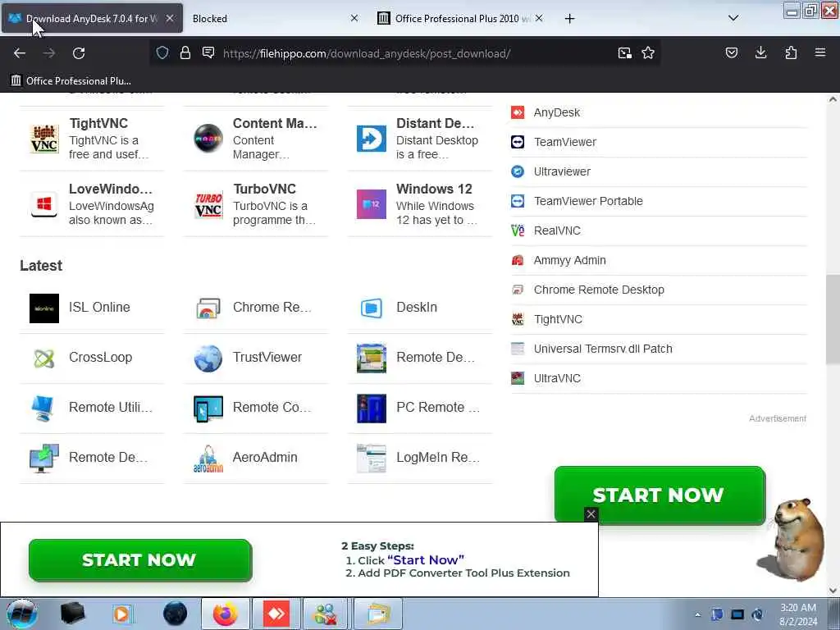
Task: Click the Distant Desktop app icon
Action: tap(372, 139)
